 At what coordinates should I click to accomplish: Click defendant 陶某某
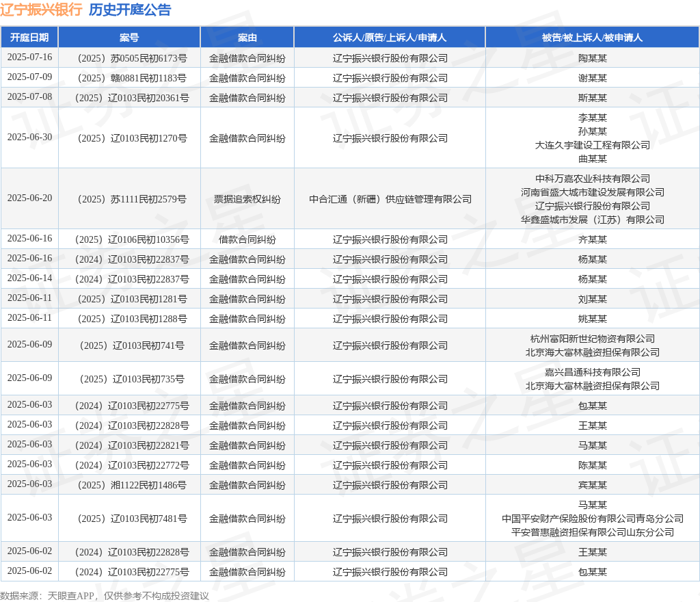click(x=593, y=59)
